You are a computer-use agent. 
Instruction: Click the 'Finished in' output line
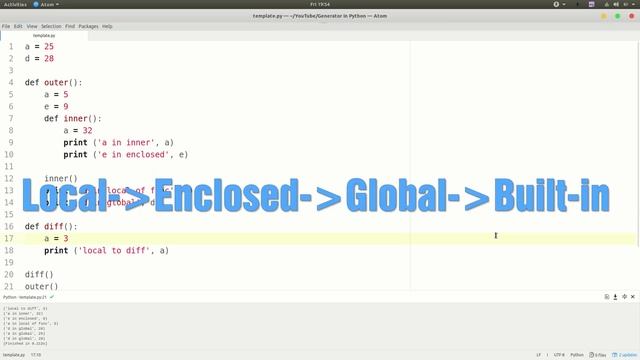point(25,344)
